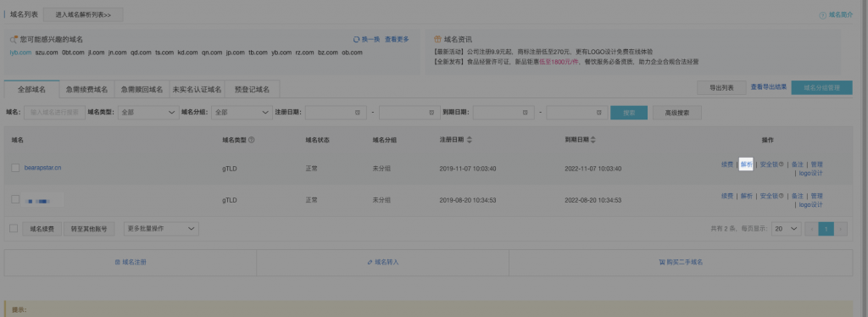Click the 导出列表 button
The image size is (868, 317).
[721, 87]
